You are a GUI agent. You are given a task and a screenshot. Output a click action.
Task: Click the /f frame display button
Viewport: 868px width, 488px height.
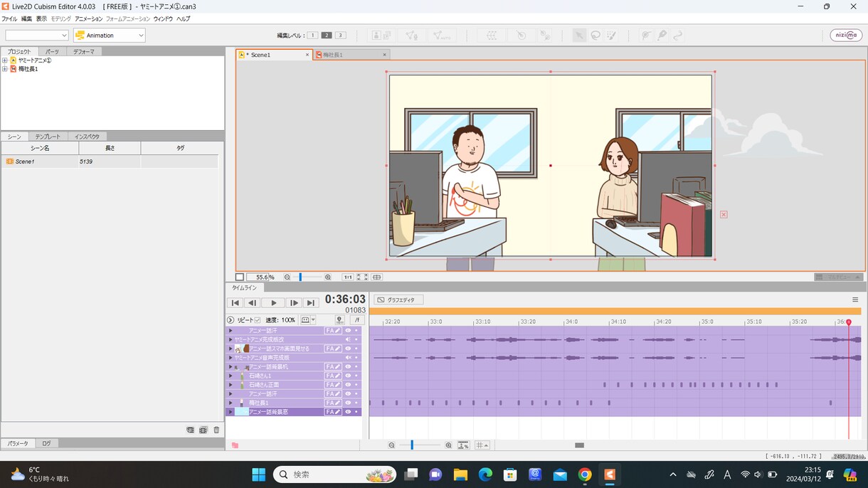pos(358,320)
